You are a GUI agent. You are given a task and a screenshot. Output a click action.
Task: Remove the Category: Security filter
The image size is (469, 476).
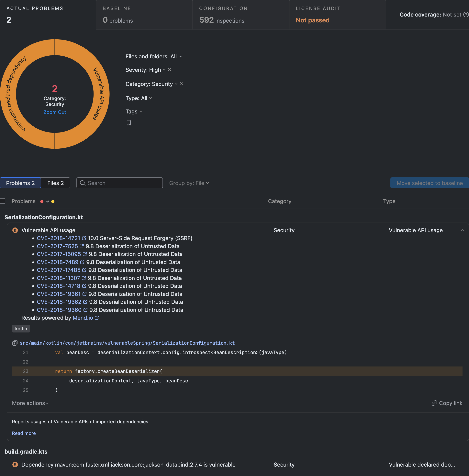pyautogui.click(x=181, y=84)
